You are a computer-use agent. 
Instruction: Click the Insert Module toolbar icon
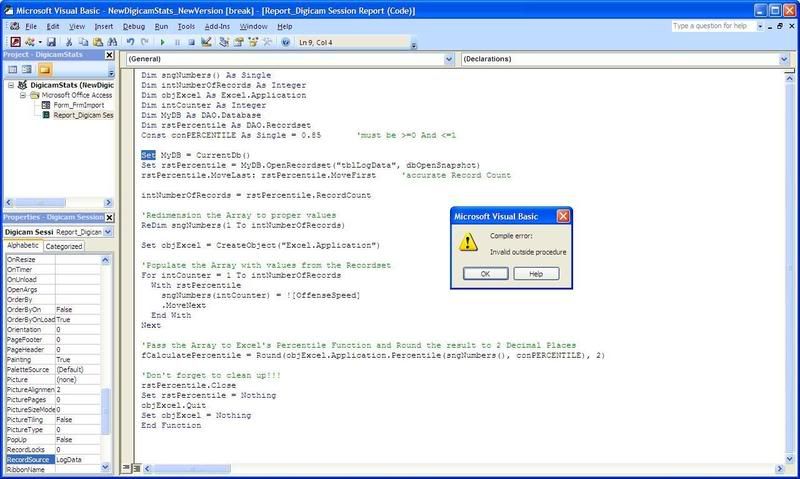(x=30, y=42)
